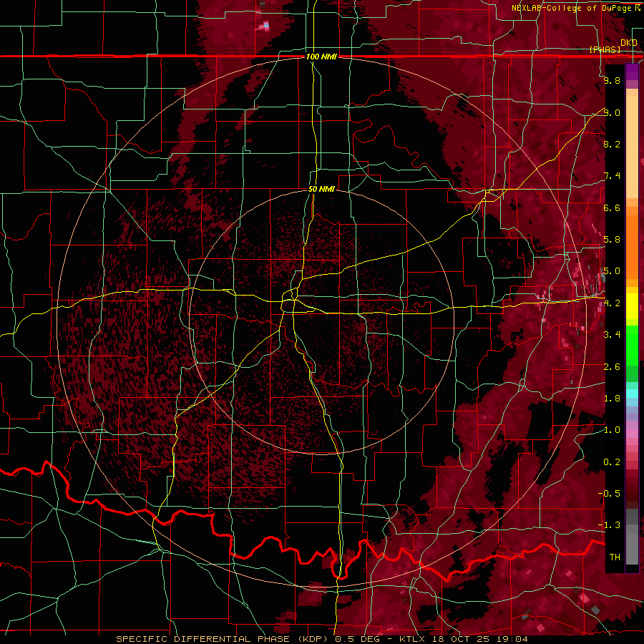The image size is (644, 644).
Task: Click the 3.4 value on the scale
Action: click(x=612, y=335)
